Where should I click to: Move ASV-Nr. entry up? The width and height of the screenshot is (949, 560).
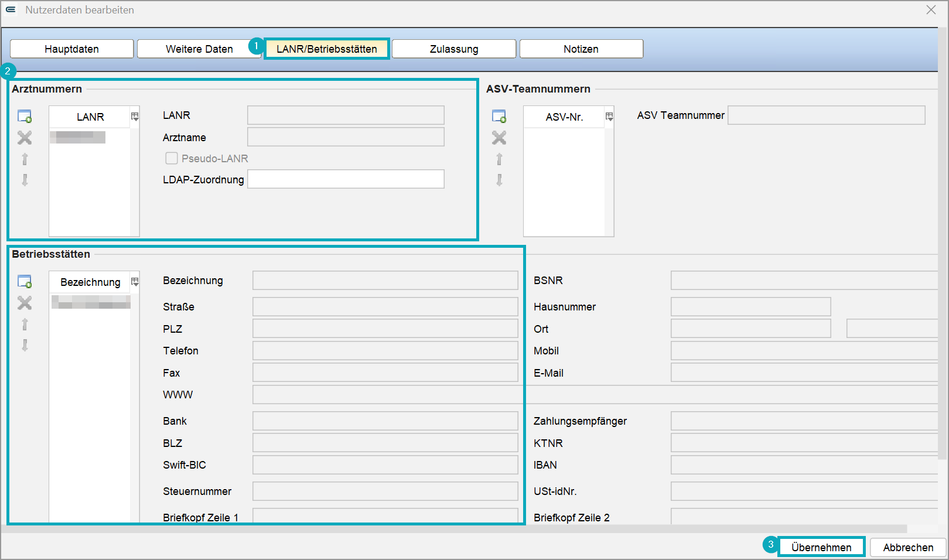click(x=499, y=159)
